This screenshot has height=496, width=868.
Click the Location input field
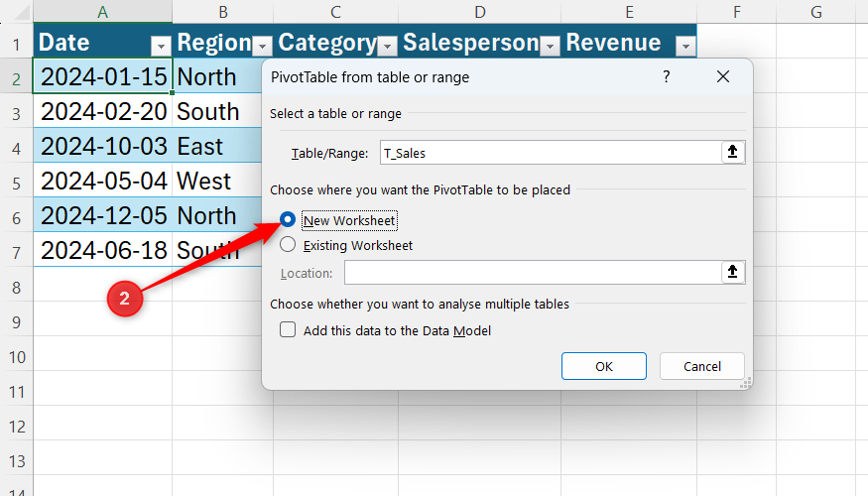533,272
